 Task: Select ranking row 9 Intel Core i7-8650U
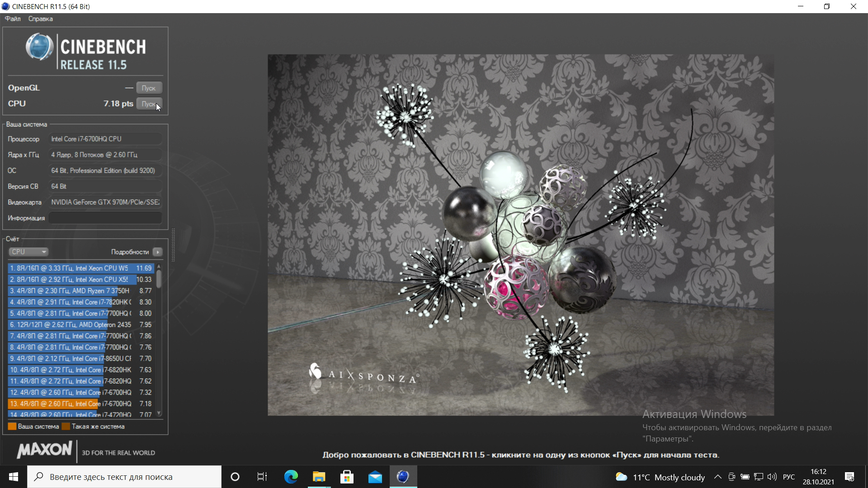coord(81,358)
